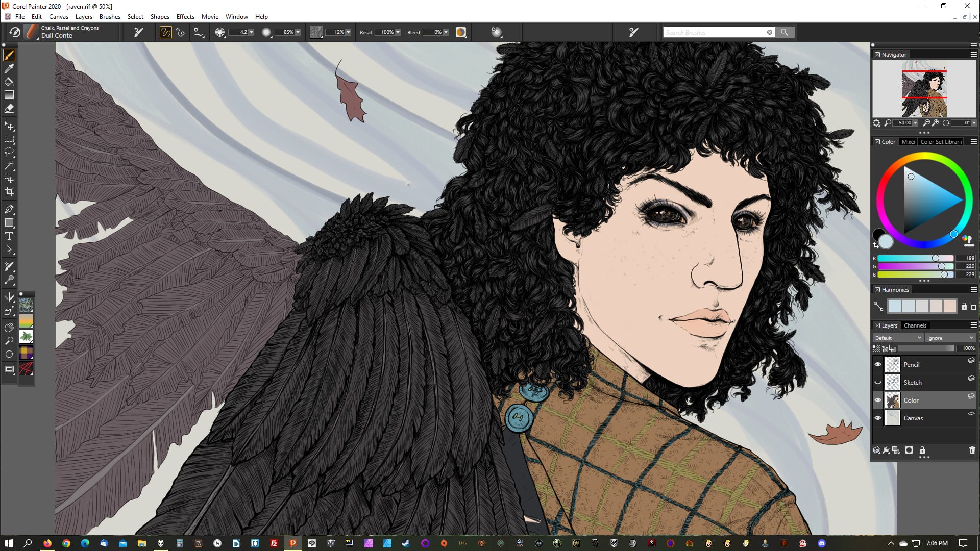Switch to the Channels tab
The image size is (980, 551).
(915, 325)
